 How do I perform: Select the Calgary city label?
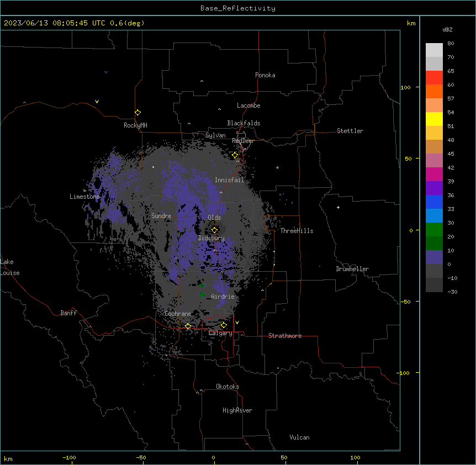(220, 333)
